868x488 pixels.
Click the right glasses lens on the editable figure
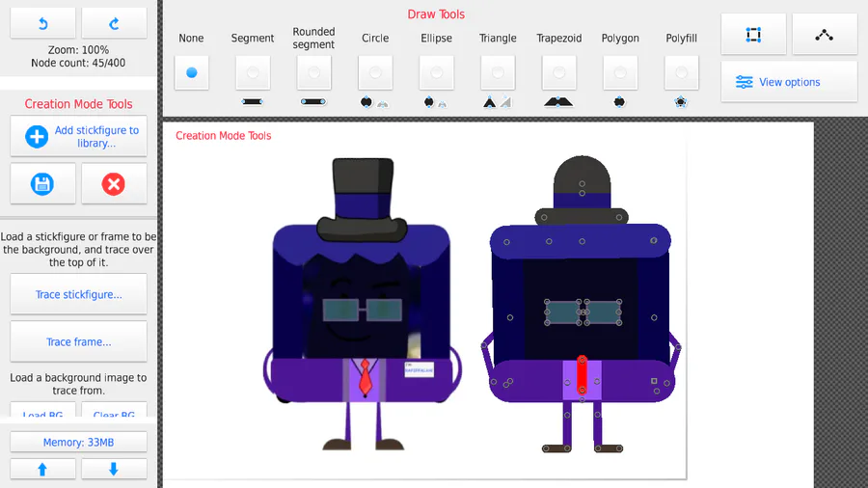point(603,312)
